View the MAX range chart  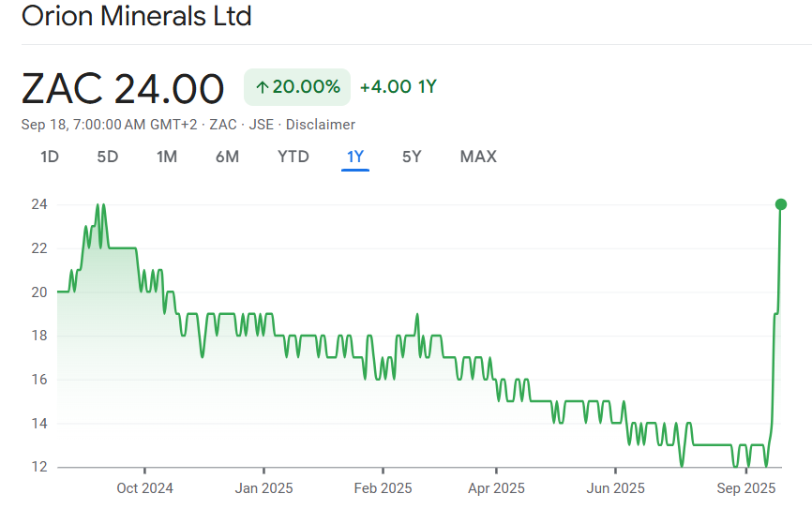pyautogui.click(x=478, y=157)
